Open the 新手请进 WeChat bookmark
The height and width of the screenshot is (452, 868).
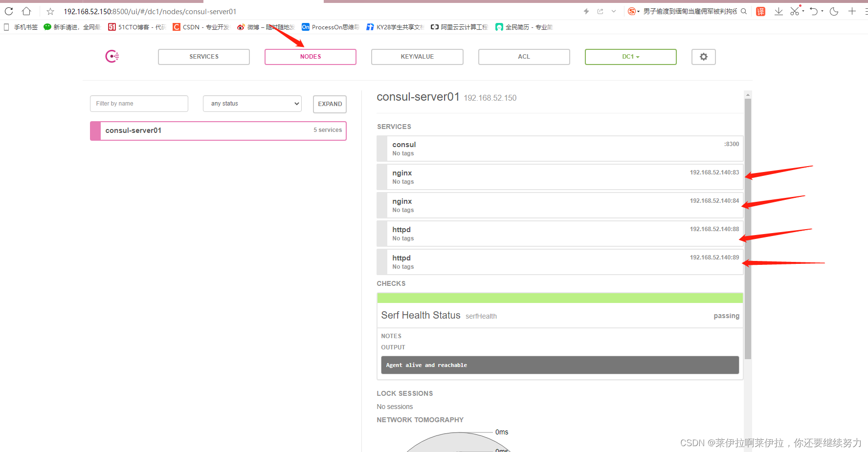click(72, 27)
